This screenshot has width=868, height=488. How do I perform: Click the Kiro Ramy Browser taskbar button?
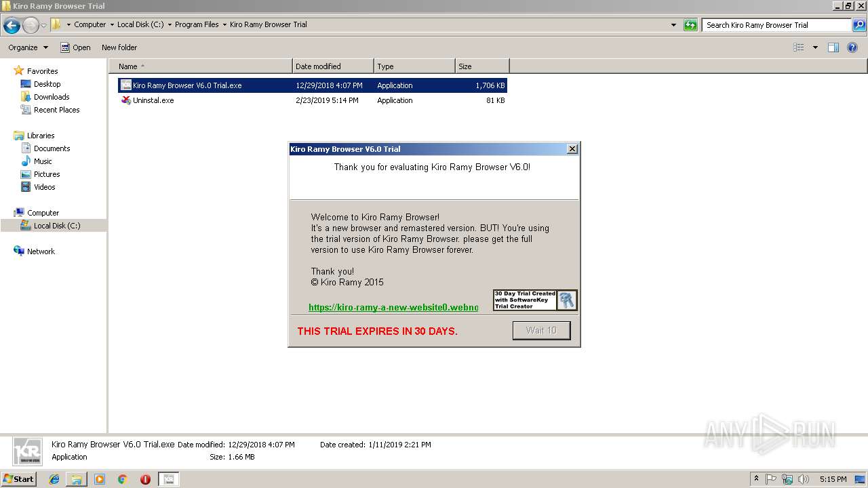169,479
